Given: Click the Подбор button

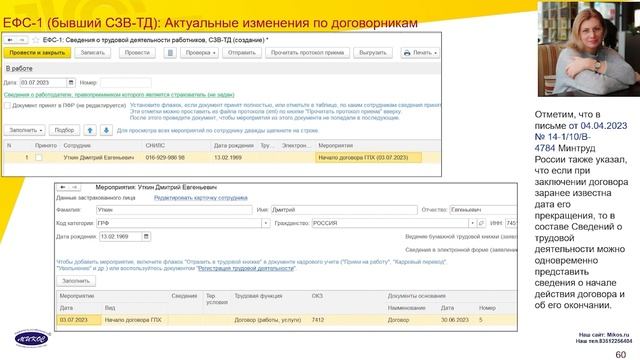Looking at the screenshot, I should point(64,130).
